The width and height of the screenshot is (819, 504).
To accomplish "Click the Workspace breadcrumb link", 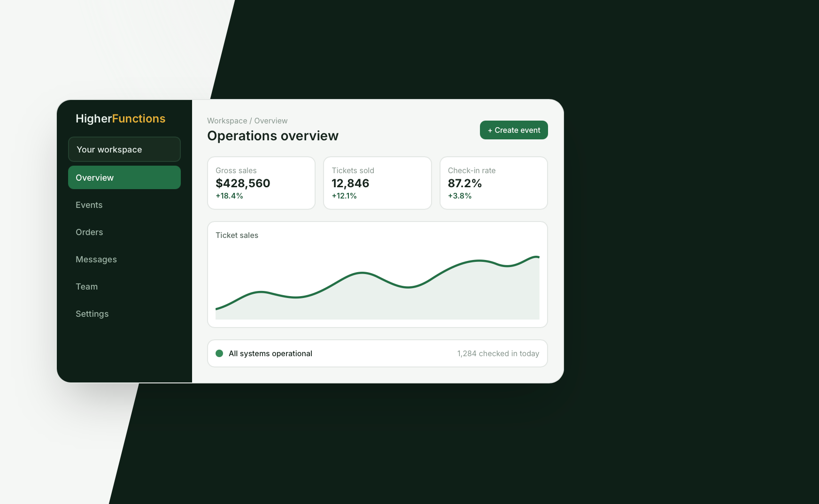I will 227,121.
